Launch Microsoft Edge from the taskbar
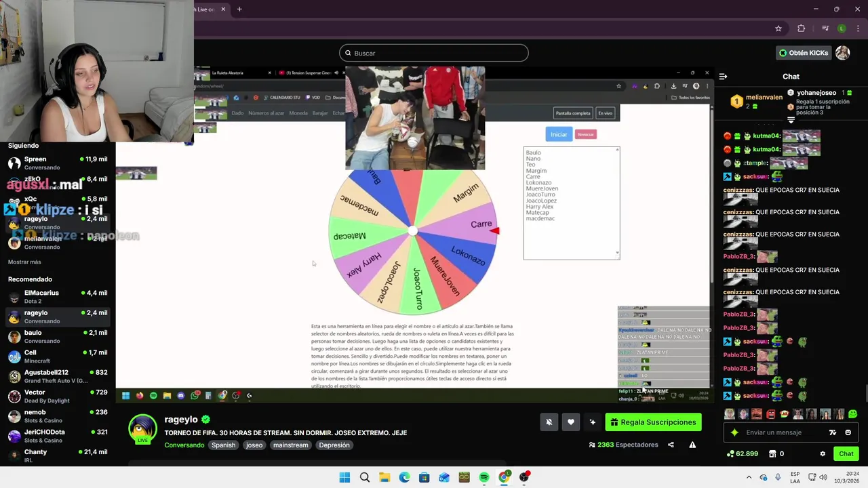 click(x=405, y=477)
